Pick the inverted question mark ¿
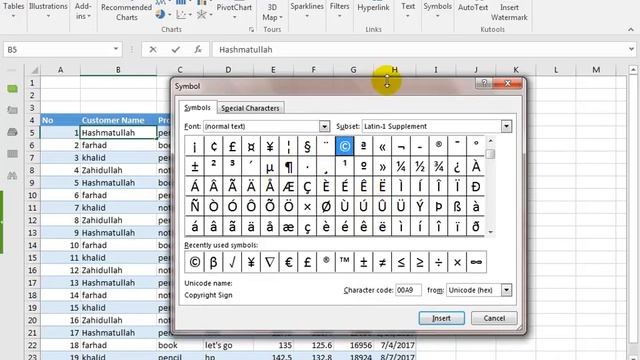This screenshot has height=360, width=640. coord(457,166)
